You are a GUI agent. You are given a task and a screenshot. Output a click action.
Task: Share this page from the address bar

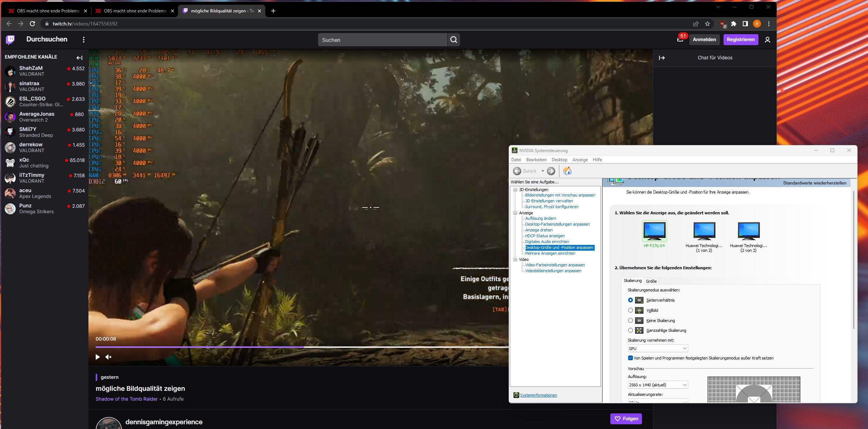(696, 24)
